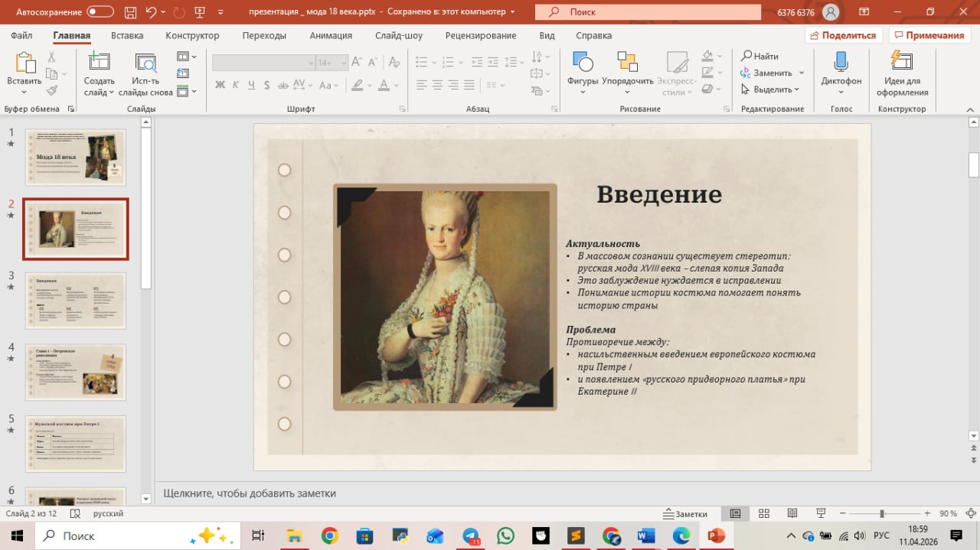
Task: Expand the Создать слайд dropdown arrow
Action: coord(111,93)
